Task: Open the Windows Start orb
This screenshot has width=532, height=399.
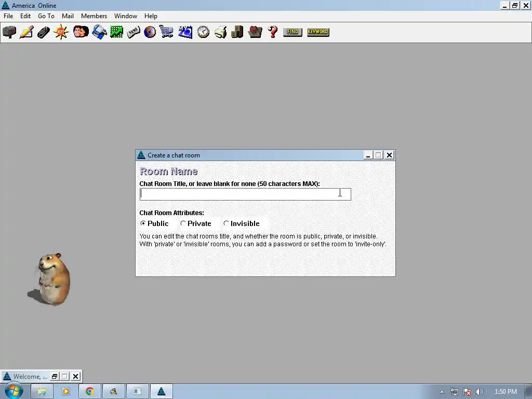Action: click(13, 391)
